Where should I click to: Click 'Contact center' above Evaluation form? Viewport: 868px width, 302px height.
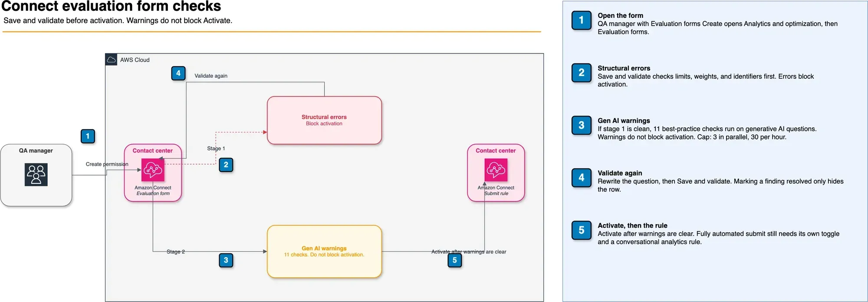coord(153,151)
